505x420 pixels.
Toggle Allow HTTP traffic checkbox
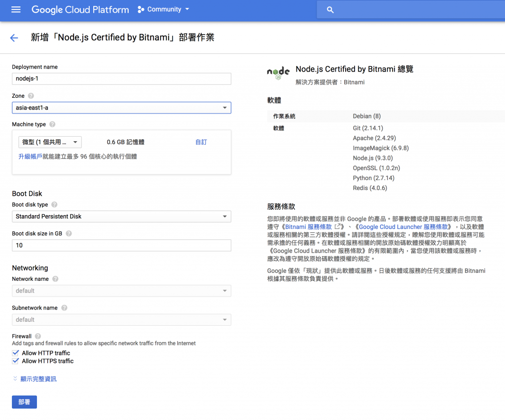click(x=15, y=353)
